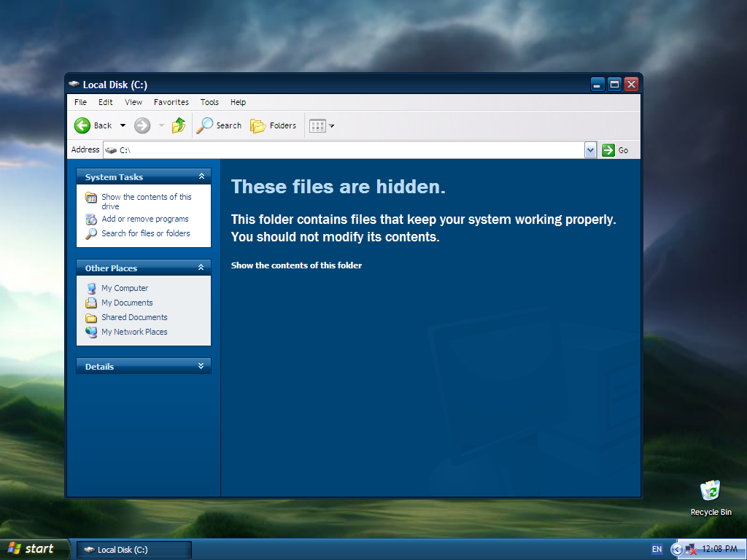Click the Start button

tap(34, 549)
